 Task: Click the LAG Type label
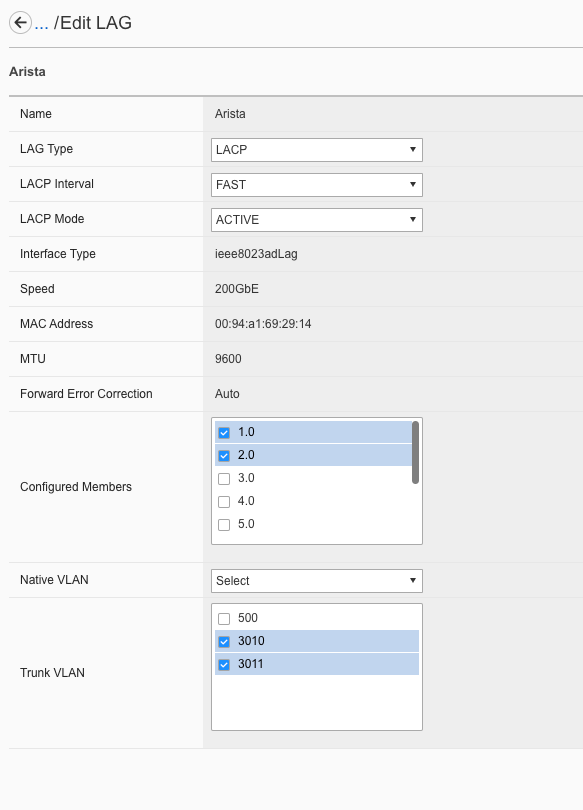(x=46, y=149)
